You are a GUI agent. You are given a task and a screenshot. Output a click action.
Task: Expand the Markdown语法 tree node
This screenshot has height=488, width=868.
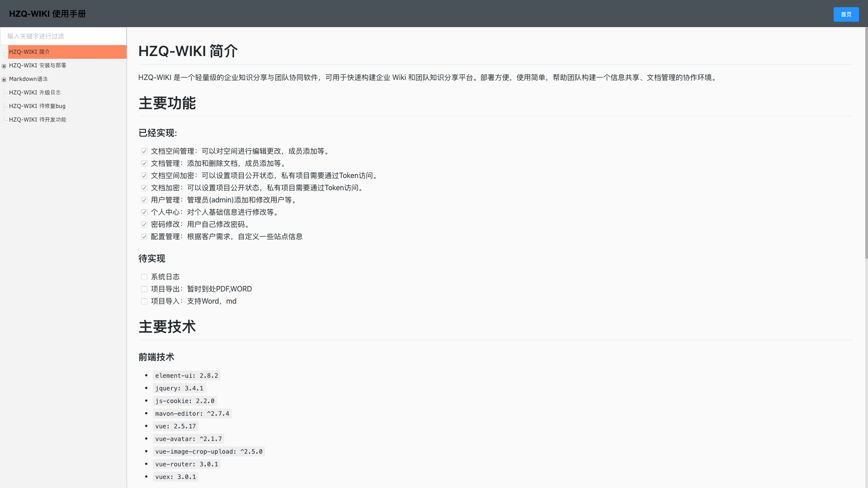4,80
